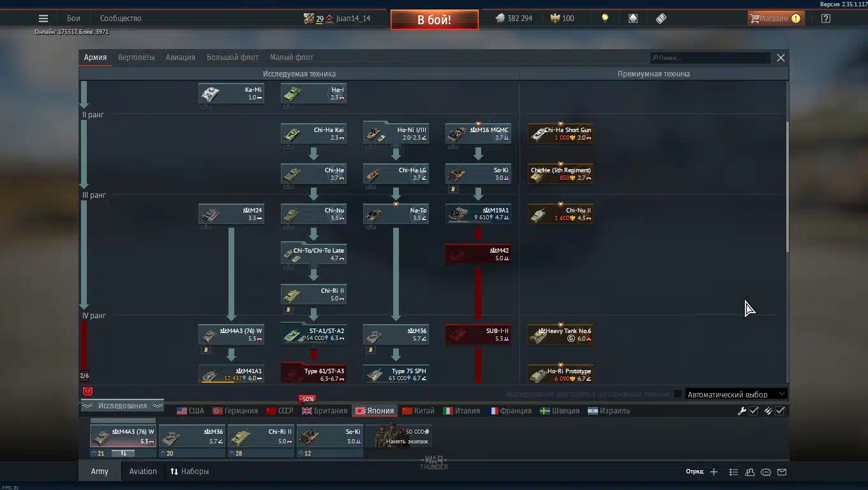This screenshot has width=868, height=490.
Task: Click Нанять экипаж crew slot
Action: (x=400, y=436)
